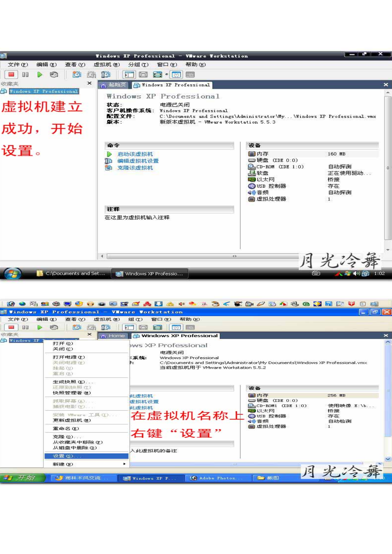Click the 启动该虚拟机 command link
The image size is (392, 554).
pos(135,154)
